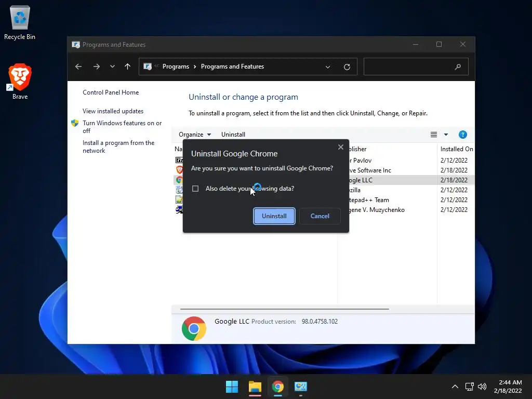The height and width of the screenshot is (399, 532).
Task: Switch to Chrome in the taskbar
Action: 278,387
